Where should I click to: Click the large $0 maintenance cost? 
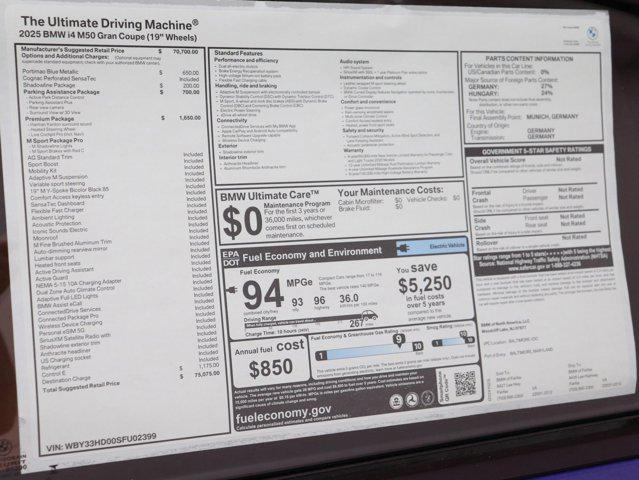pyautogui.click(x=242, y=222)
